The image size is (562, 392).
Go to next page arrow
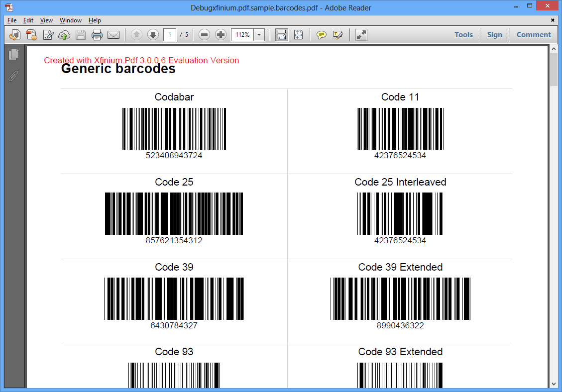pos(153,35)
